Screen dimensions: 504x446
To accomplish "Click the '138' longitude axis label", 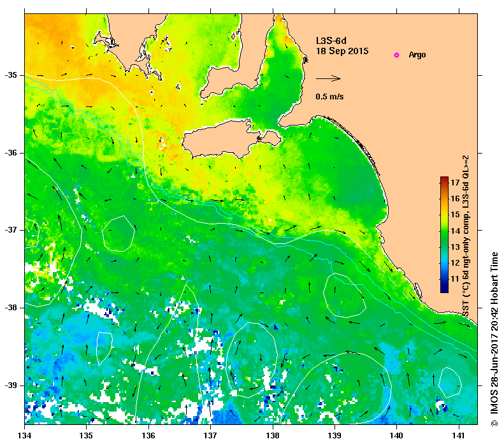I will [273, 436].
